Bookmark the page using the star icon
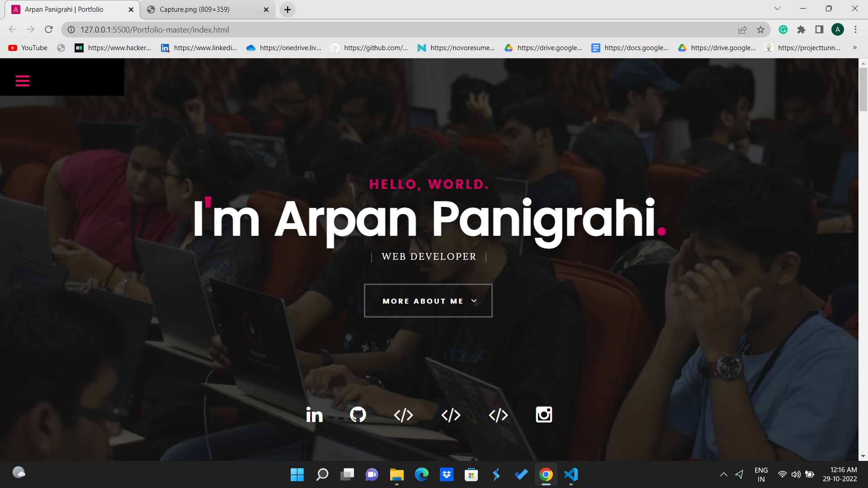The width and height of the screenshot is (868, 488). (x=761, y=30)
